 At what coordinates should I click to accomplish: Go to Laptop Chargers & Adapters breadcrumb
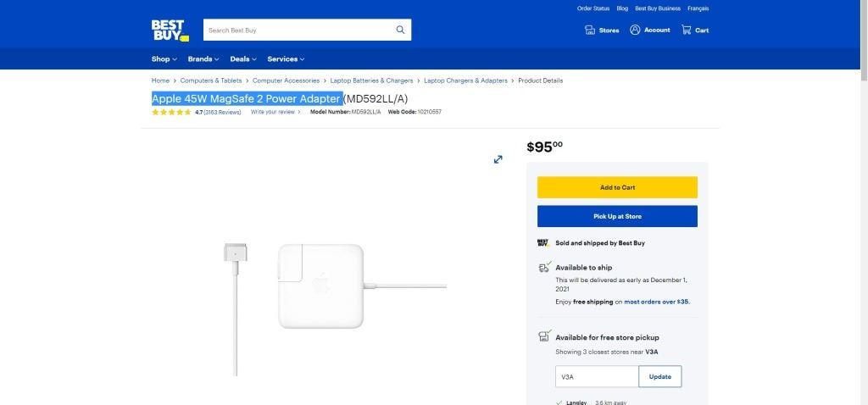pyautogui.click(x=465, y=80)
